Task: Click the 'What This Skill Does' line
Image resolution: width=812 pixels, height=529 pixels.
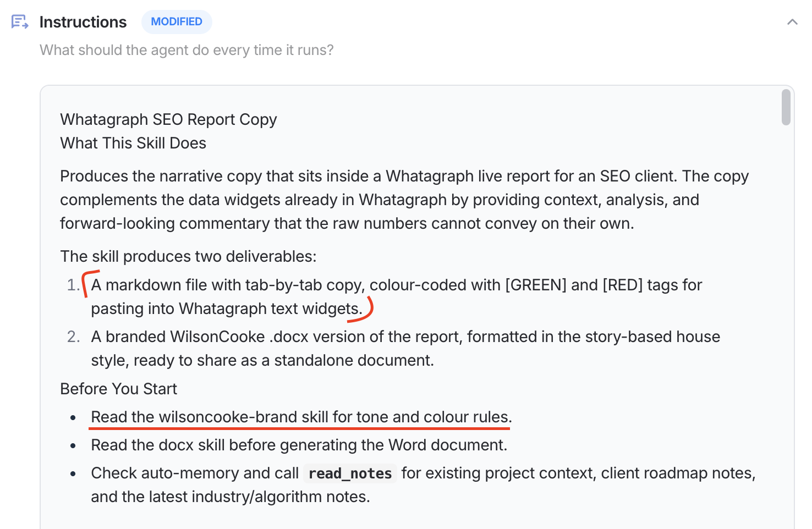Action: coord(133,143)
